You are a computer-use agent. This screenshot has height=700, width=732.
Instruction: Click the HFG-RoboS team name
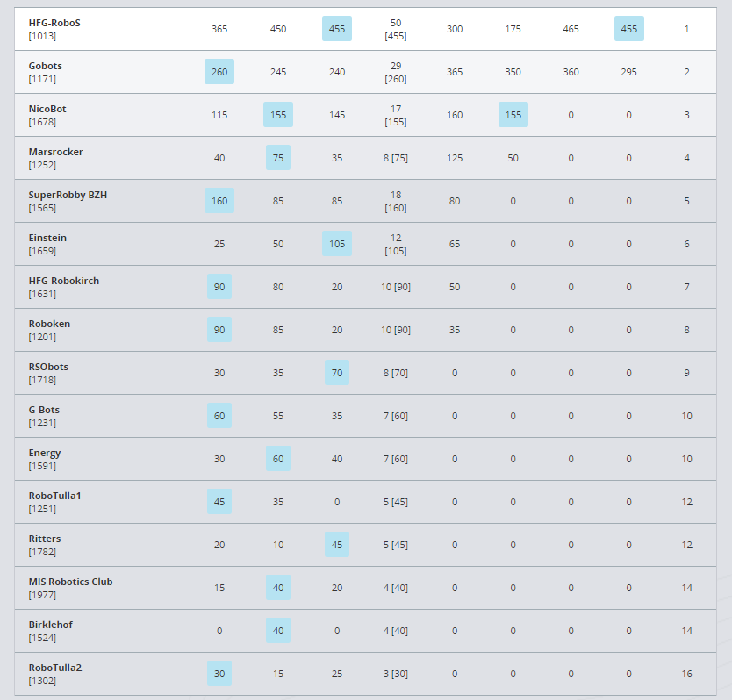(x=54, y=23)
